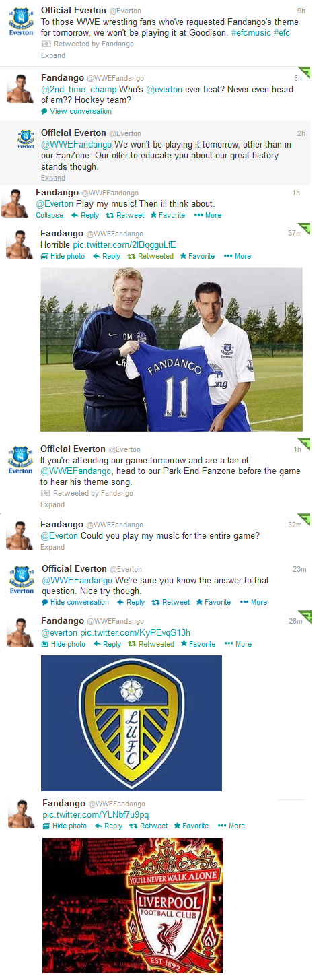Open More menu on Liverpool crest tweet
Viewport: 327px width, 980px height.
coord(231,826)
